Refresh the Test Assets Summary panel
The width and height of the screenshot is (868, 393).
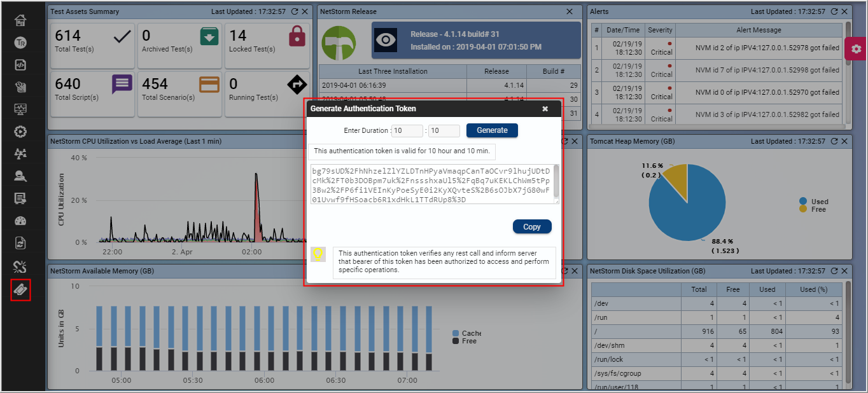[295, 11]
